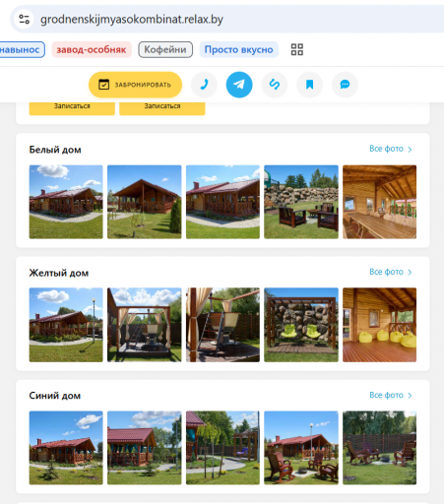Open Желтый дом photo with yellow bean bags

pyautogui.click(x=380, y=325)
